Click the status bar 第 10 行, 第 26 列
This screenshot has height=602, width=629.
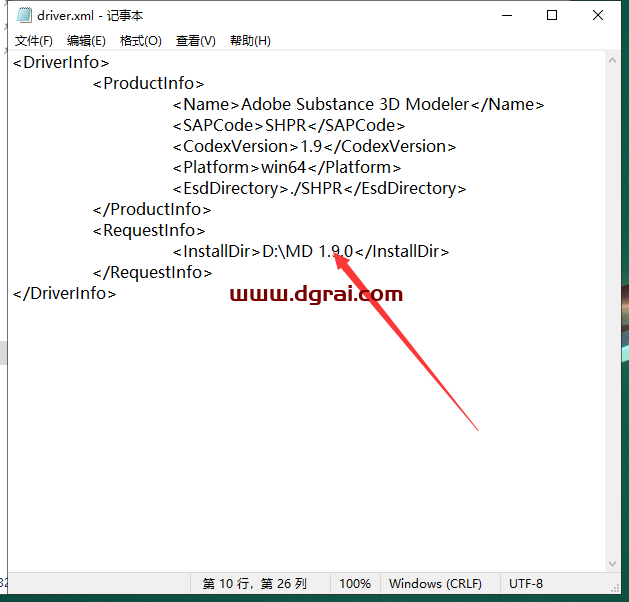[255, 583]
